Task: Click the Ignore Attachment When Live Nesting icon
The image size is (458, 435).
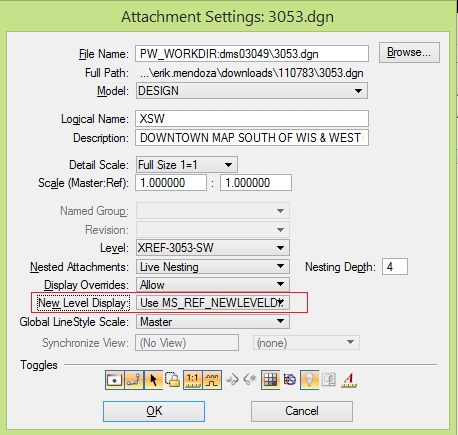Action: 290,380
